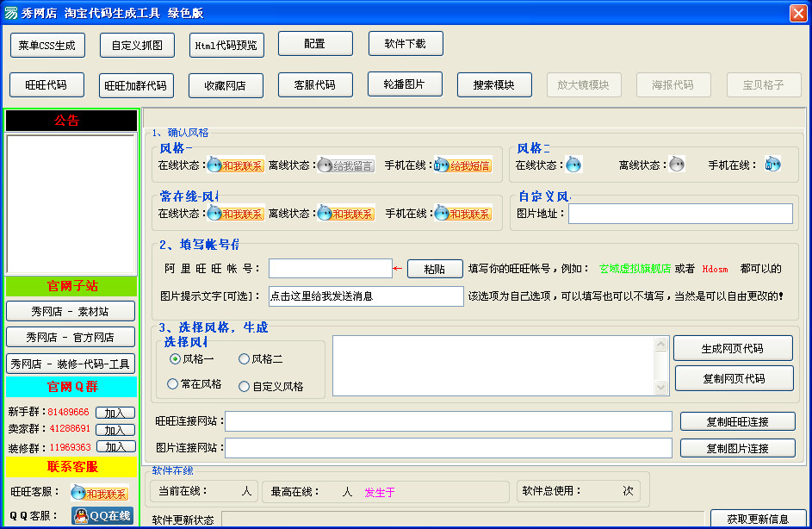This screenshot has width=812, height=529.
Task: Select the 风格二 radio button
Action: coord(244,358)
